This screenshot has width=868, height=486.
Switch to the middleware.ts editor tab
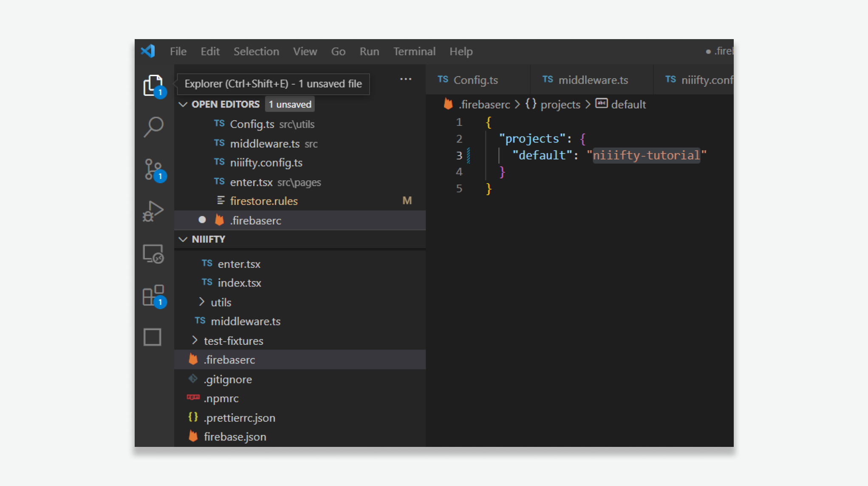[592, 80]
